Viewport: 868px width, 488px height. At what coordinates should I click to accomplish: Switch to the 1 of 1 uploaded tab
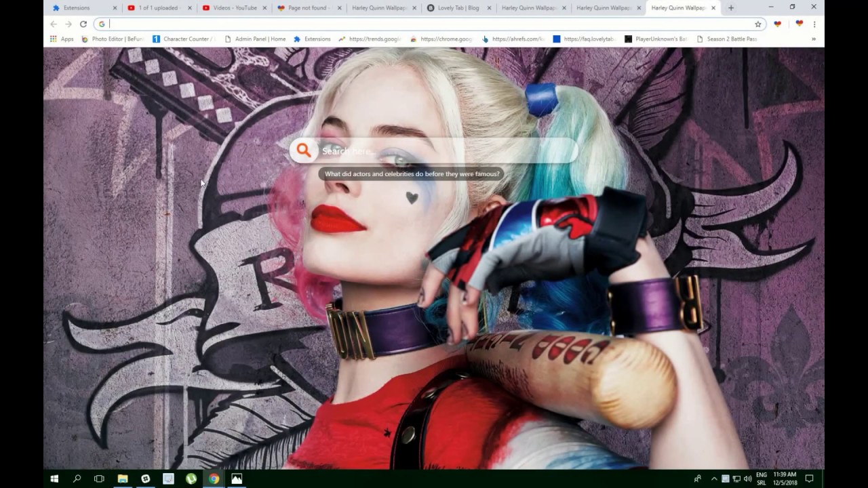click(x=158, y=8)
